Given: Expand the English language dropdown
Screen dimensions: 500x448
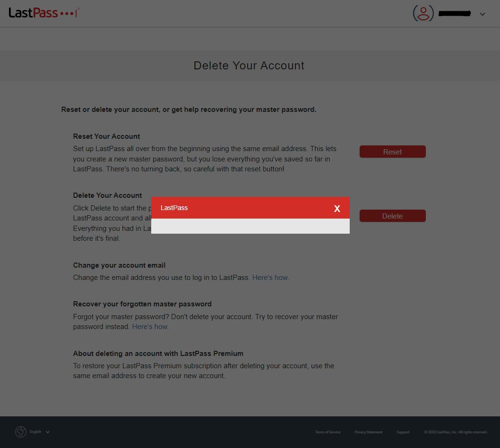Looking at the screenshot, I should point(40,432).
